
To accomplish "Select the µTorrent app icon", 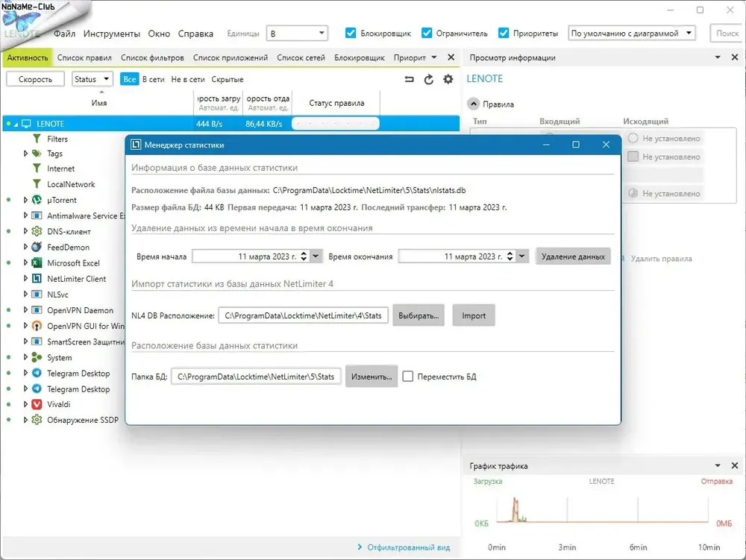I will click(37, 200).
